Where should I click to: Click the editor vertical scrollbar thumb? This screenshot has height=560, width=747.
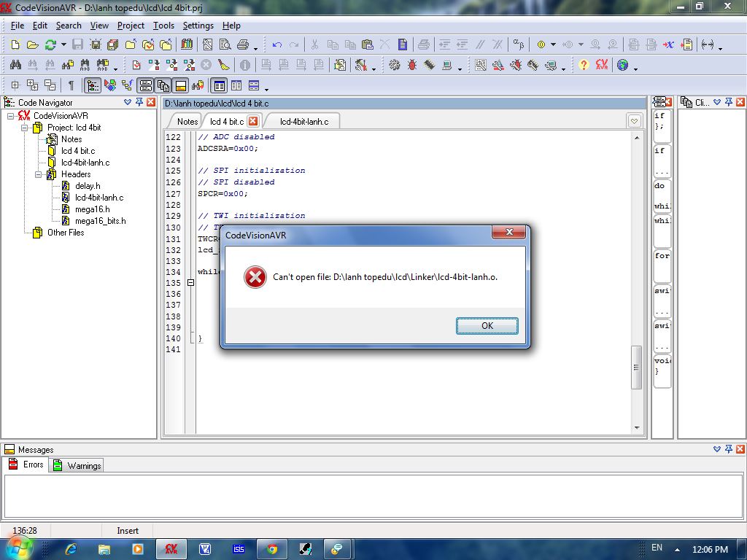(x=636, y=367)
